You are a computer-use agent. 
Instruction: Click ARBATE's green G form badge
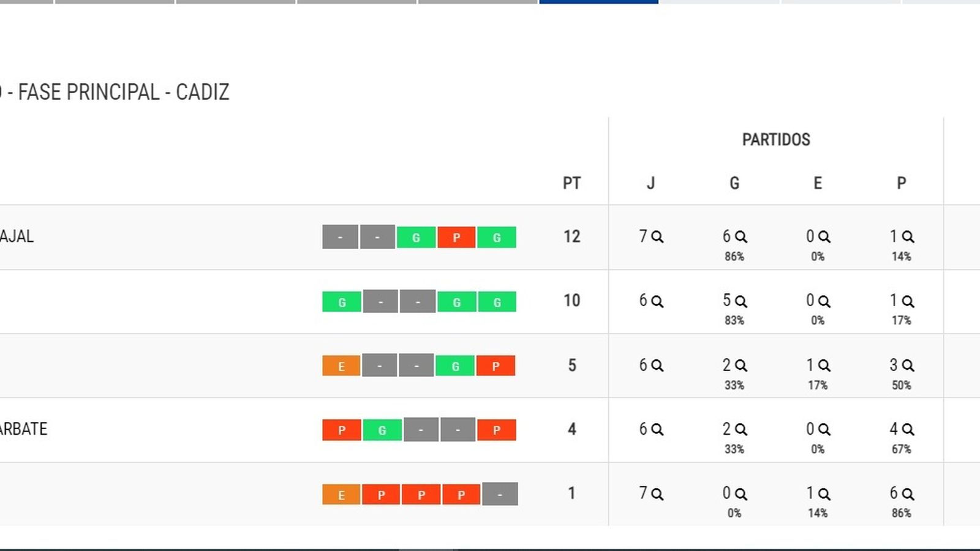tap(382, 429)
